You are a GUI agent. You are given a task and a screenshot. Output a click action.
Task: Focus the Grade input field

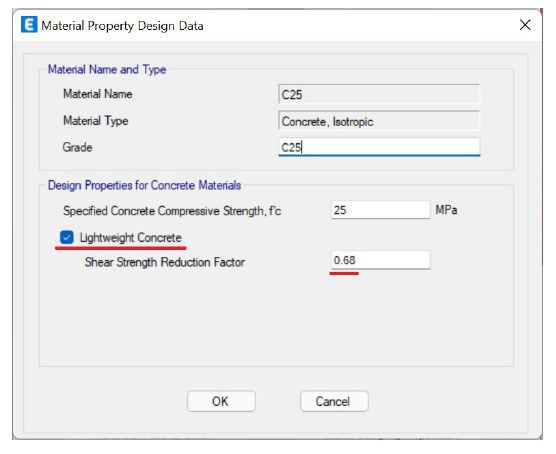pyautogui.click(x=379, y=147)
